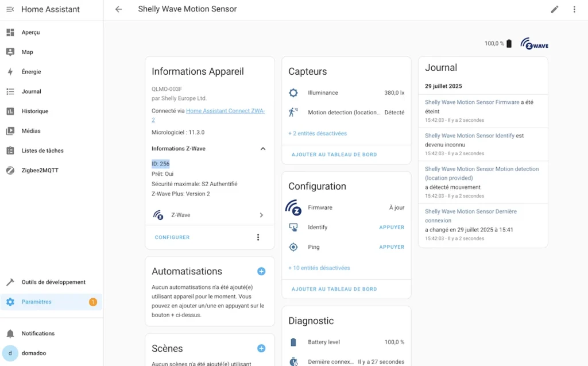Open device card three-dot menu beside Configurer
Viewport: 588px width, 366px height.
point(258,237)
